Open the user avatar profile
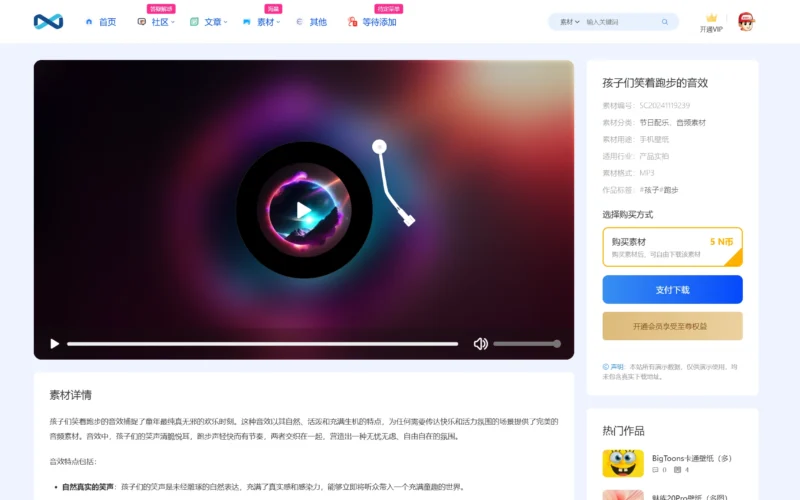Screen dimensions: 800x500 coord(746,21)
